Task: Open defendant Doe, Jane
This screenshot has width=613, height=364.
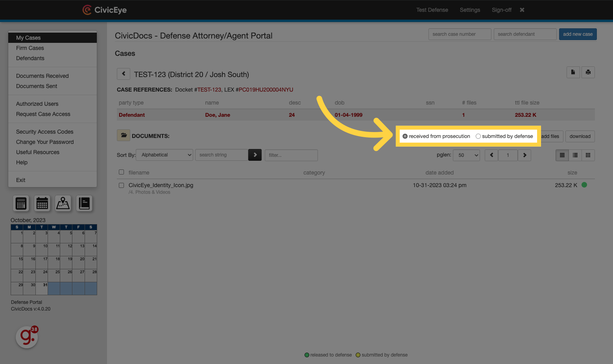Action: pyautogui.click(x=218, y=115)
